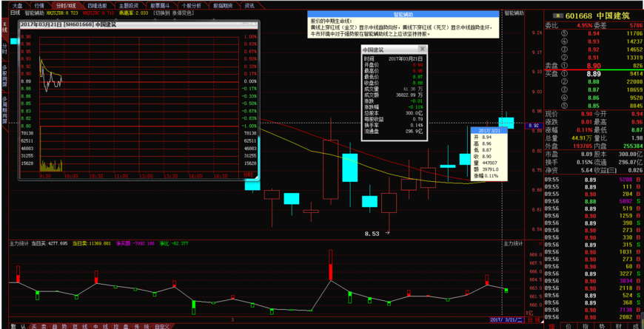
Task: Click the blue 智能辅助 tooltip header
Action: 403,13
